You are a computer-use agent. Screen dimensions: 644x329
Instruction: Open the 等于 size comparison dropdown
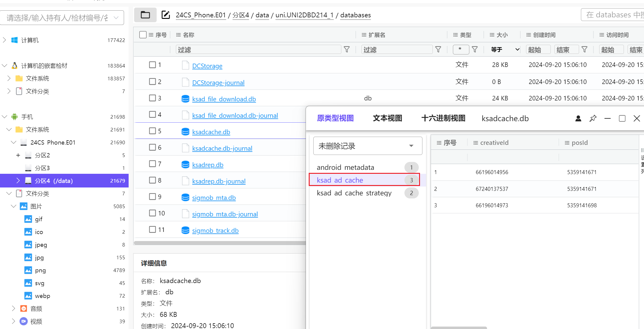[505, 50]
